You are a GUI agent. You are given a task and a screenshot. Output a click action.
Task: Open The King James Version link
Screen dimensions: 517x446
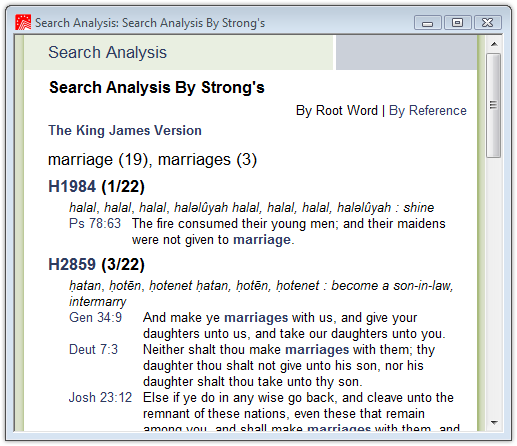click(125, 130)
